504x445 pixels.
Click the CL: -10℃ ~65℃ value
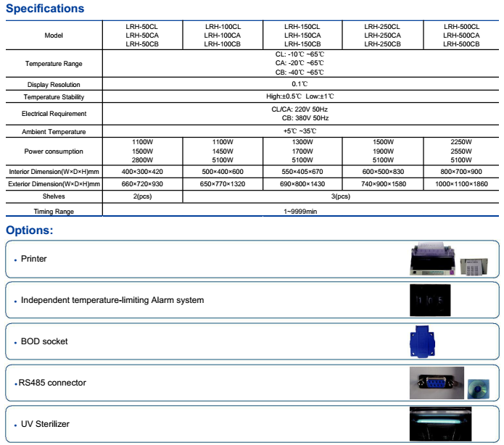pos(299,54)
